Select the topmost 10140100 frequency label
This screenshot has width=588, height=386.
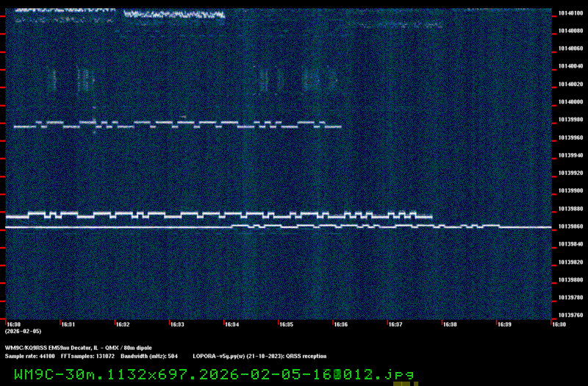[570, 12]
